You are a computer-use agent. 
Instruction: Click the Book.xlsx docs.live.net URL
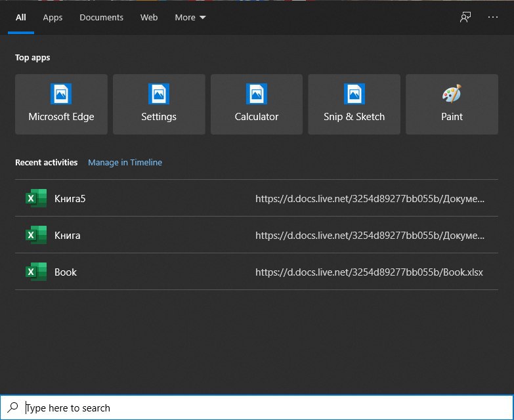(369, 272)
